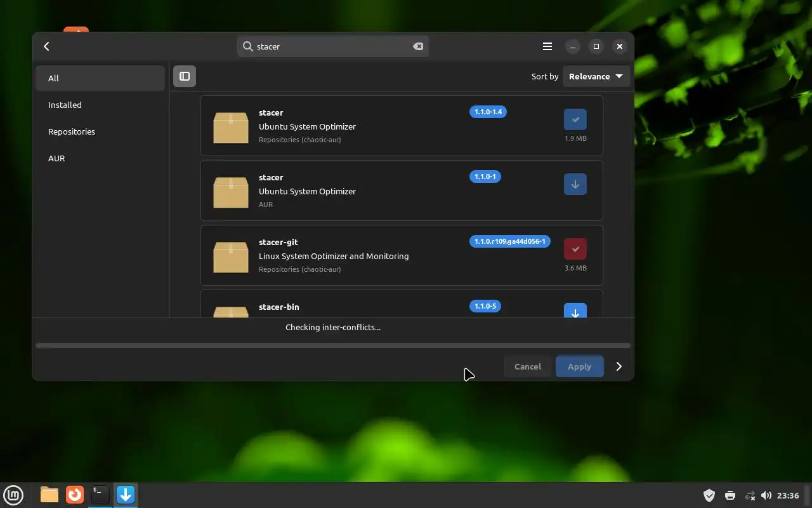Open the network connection tray icon
The image size is (812, 508).
750,495
